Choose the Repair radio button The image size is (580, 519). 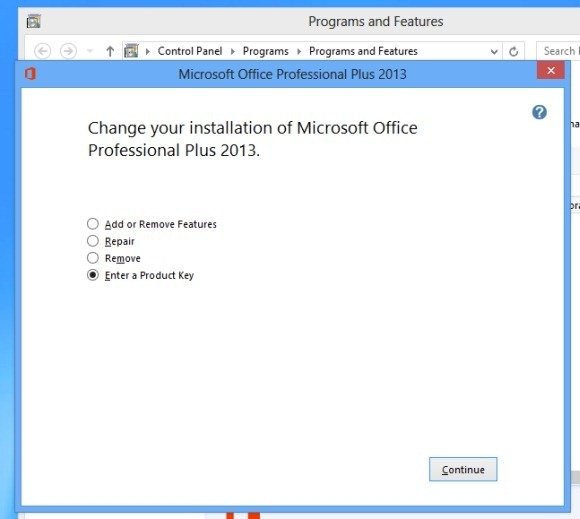(x=92, y=241)
